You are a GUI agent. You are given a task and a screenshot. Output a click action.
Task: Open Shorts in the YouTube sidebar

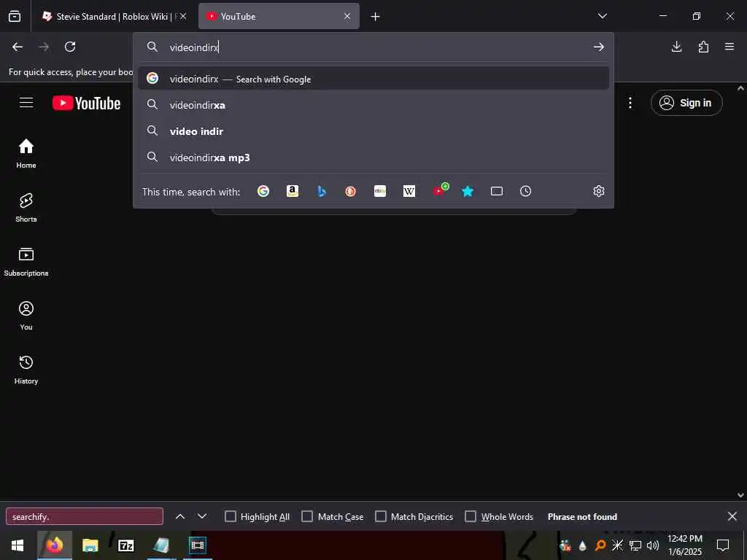(26, 208)
